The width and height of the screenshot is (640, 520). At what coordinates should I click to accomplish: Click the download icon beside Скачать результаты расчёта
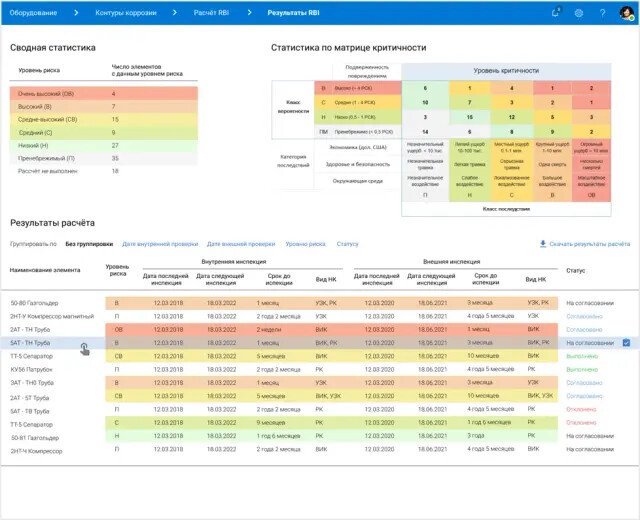coord(543,243)
